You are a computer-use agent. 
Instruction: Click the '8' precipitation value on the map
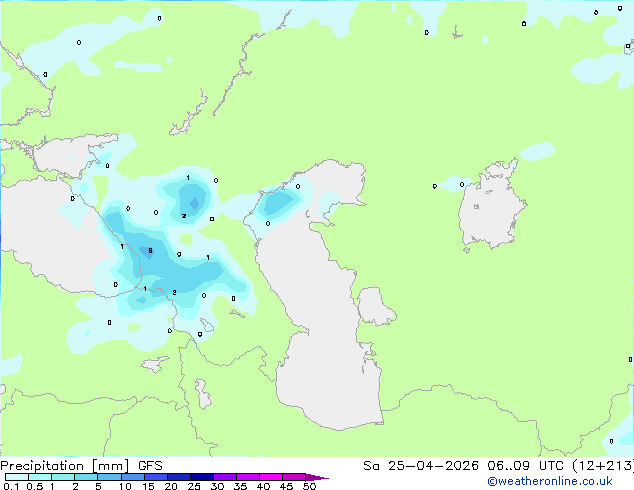click(x=150, y=251)
